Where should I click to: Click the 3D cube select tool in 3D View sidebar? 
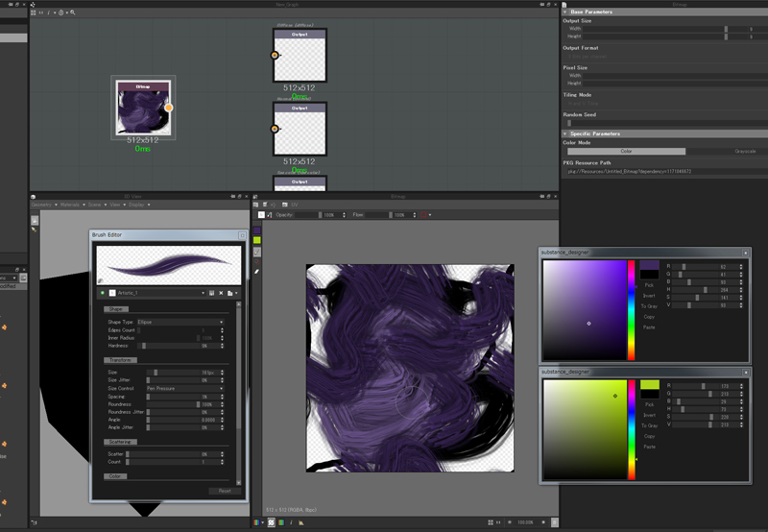click(x=35, y=221)
